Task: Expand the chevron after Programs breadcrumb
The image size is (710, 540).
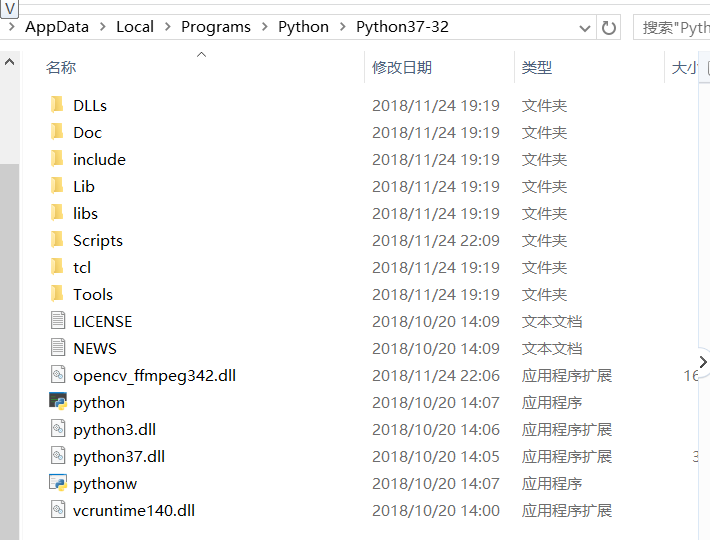Action: pos(264,27)
